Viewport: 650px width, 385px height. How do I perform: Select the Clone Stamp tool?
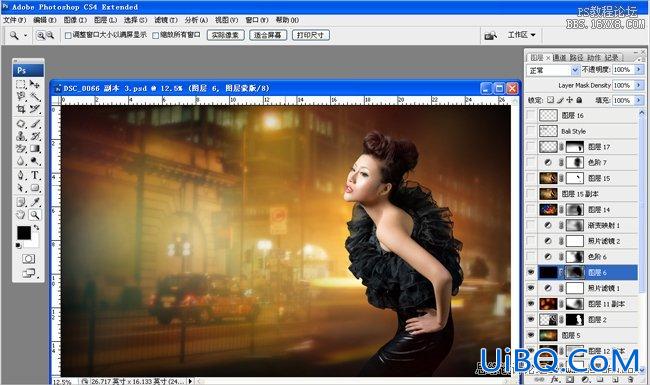tap(20, 136)
